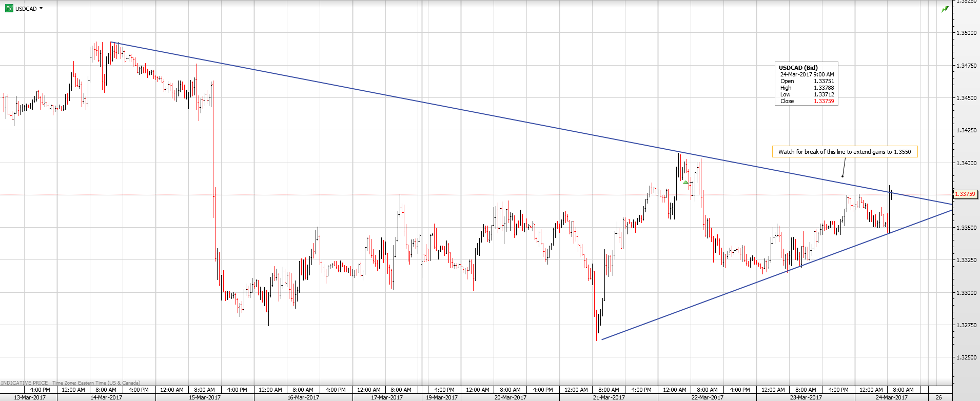Click the USDCAD (Bid) OHLC info box

point(806,84)
